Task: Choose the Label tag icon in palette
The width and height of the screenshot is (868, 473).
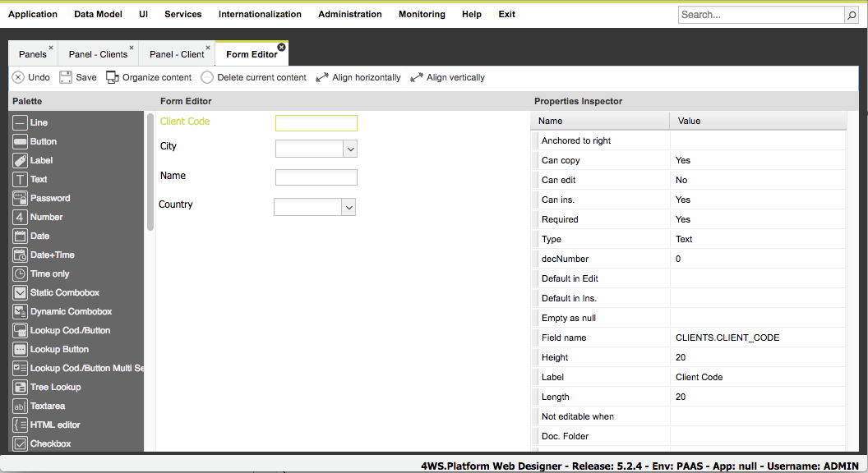Action: (20, 160)
